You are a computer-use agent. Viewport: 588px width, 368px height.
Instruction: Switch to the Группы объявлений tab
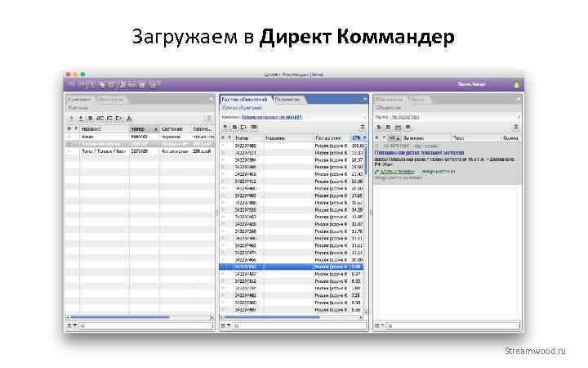[244, 99]
